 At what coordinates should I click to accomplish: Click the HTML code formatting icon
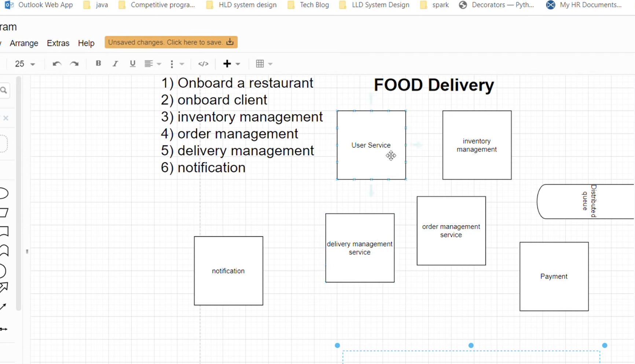[x=203, y=64]
